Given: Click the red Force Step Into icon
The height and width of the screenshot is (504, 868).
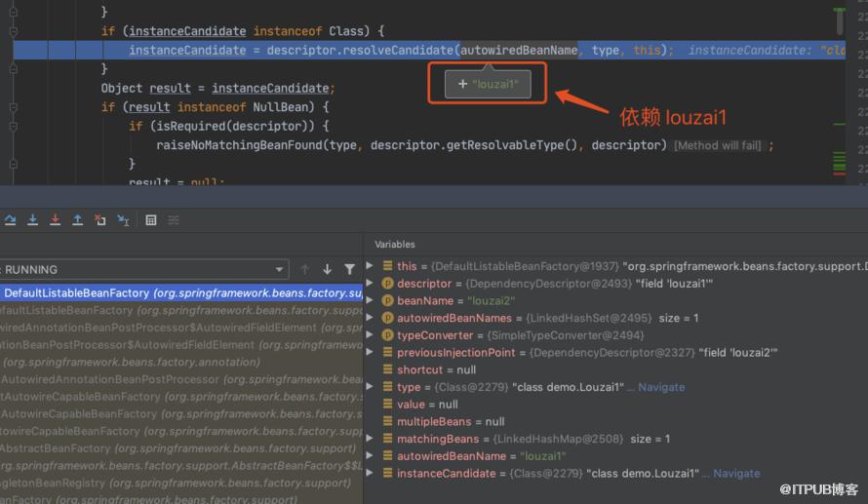Looking at the screenshot, I should coord(55,220).
